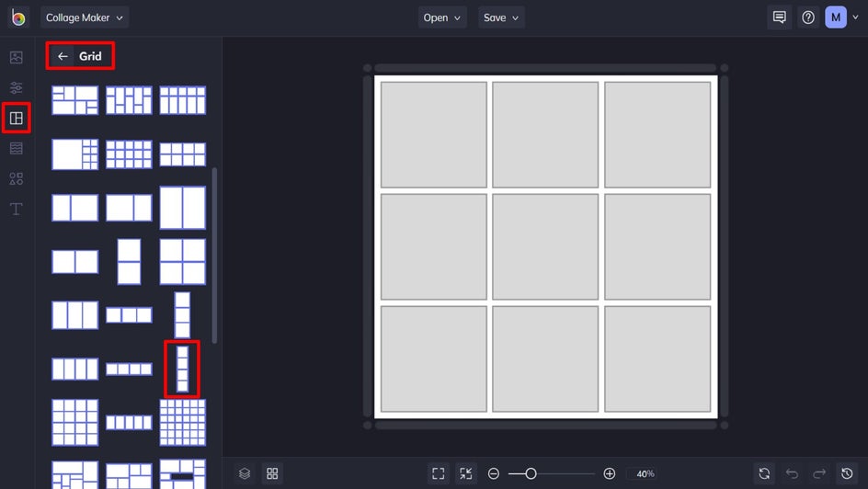Click the Redo arrow icon
Screen dimensions: 868x489
[x=819, y=473]
